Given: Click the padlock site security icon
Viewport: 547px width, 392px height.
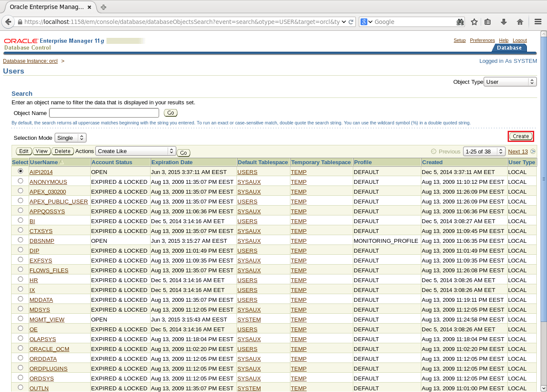Looking at the screenshot, I should (x=20, y=22).
